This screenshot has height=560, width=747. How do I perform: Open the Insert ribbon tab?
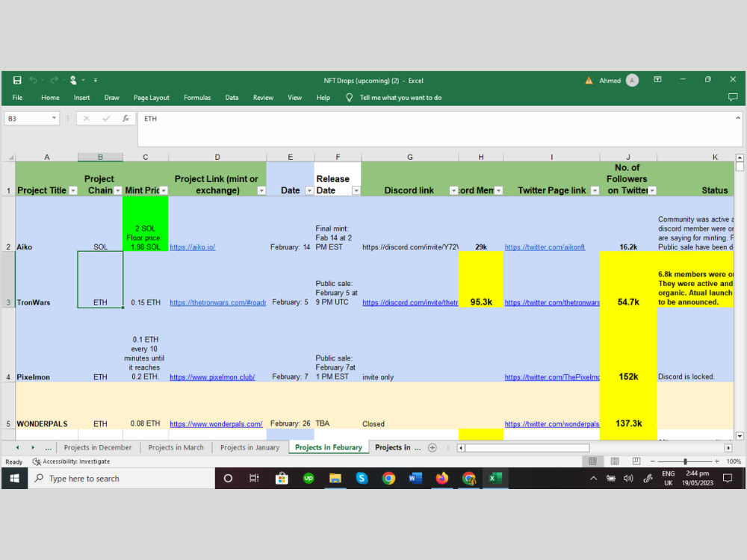click(81, 97)
